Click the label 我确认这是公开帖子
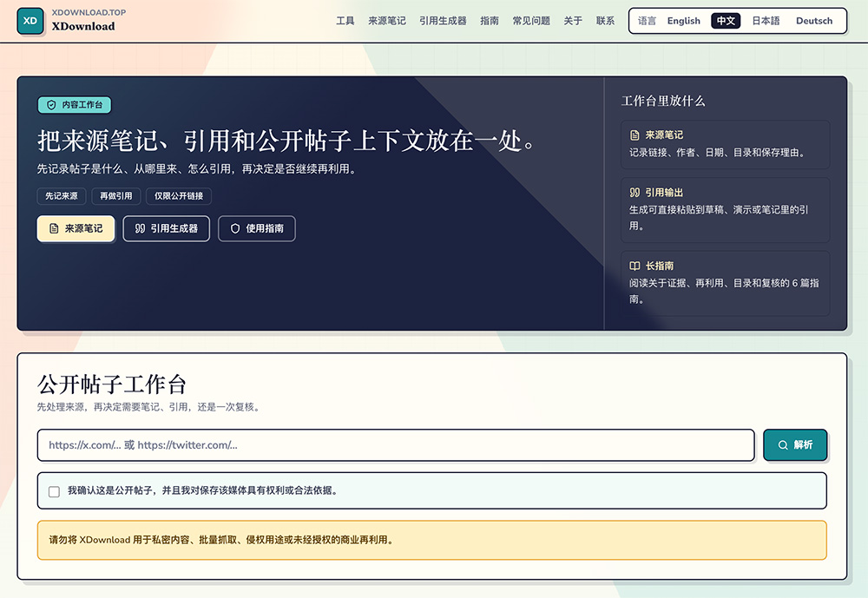This screenshot has height=598, width=868. tap(202, 490)
